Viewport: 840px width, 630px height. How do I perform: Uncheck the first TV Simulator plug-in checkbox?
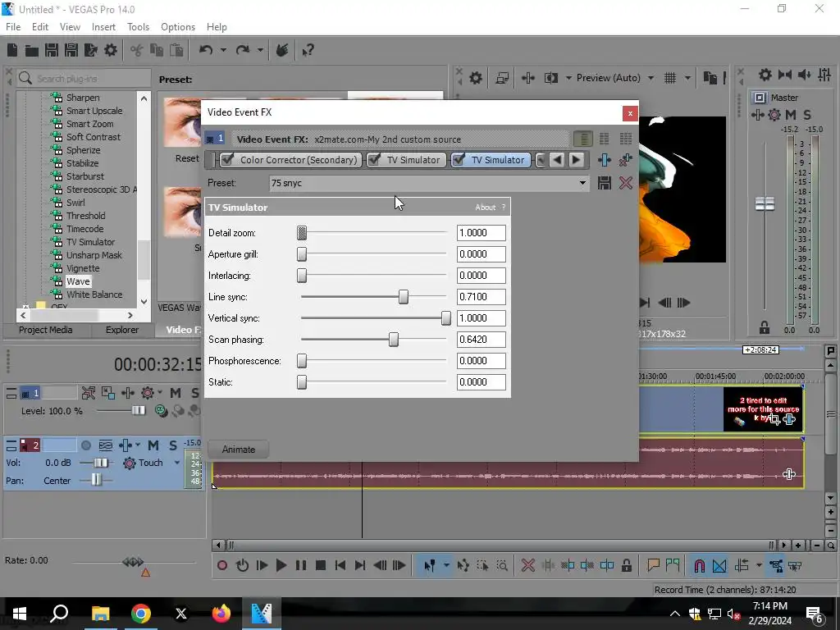[x=374, y=160]
